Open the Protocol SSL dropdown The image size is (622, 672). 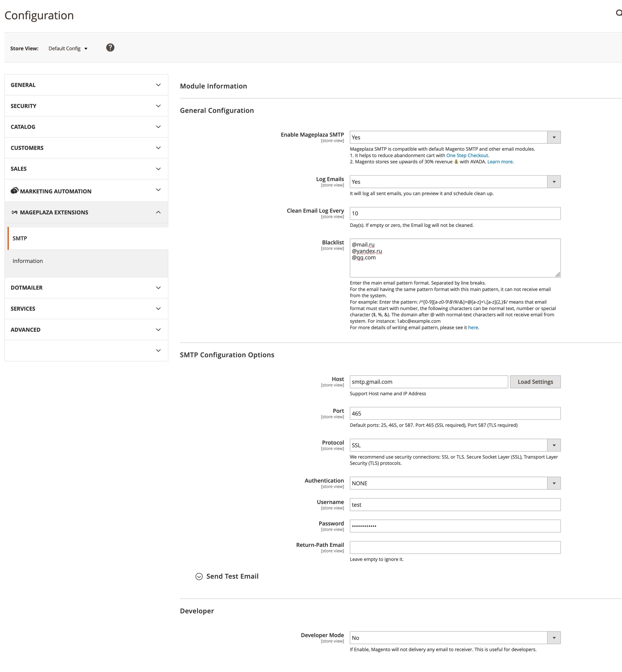click(x=455, y=445)
